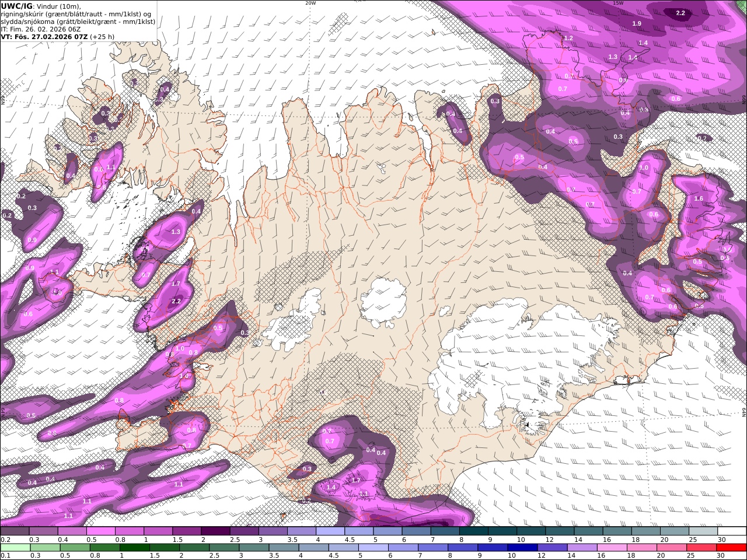Click the darkest purple swatch left of 2.5, upper legend
Screen dimensions: 747x560
point(215,531)
